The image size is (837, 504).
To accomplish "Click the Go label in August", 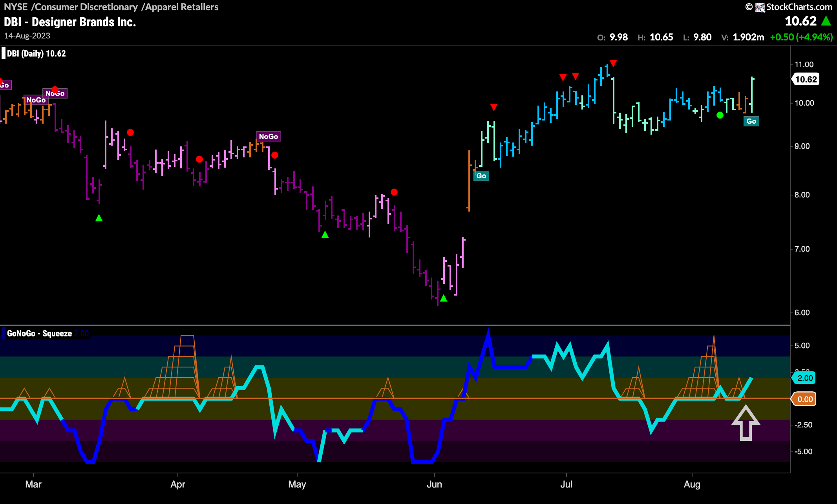I will 751,121.
